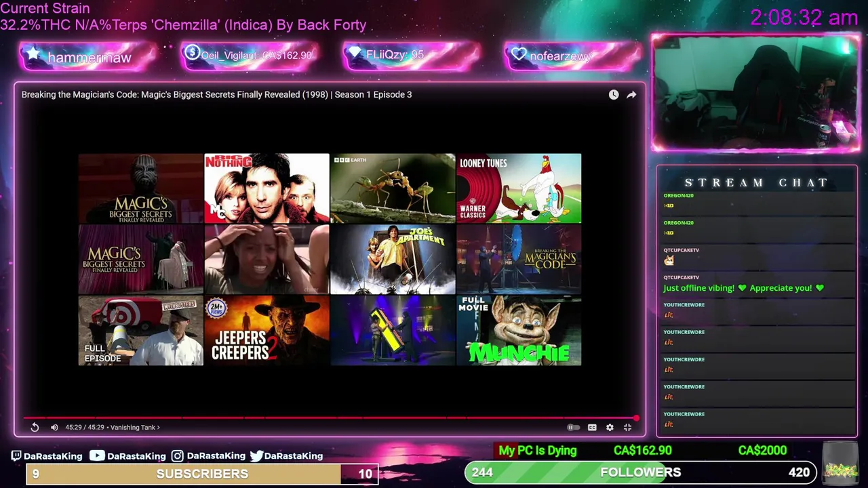Click the 2:08:32 am clock
The height and width of the screenshot is (488, 868).
click(x=804, y=18)
